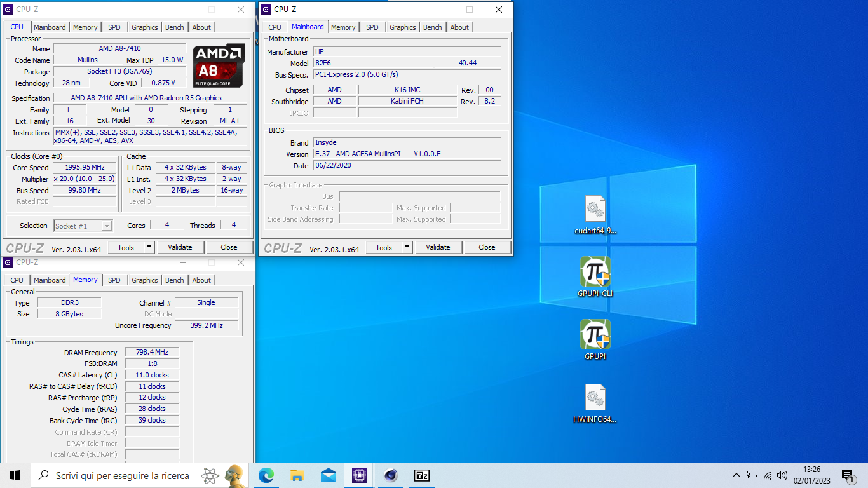Click Close button in Mainboard window
The image size is (868, 488).
pyautogui.click(x=487, y=247)
